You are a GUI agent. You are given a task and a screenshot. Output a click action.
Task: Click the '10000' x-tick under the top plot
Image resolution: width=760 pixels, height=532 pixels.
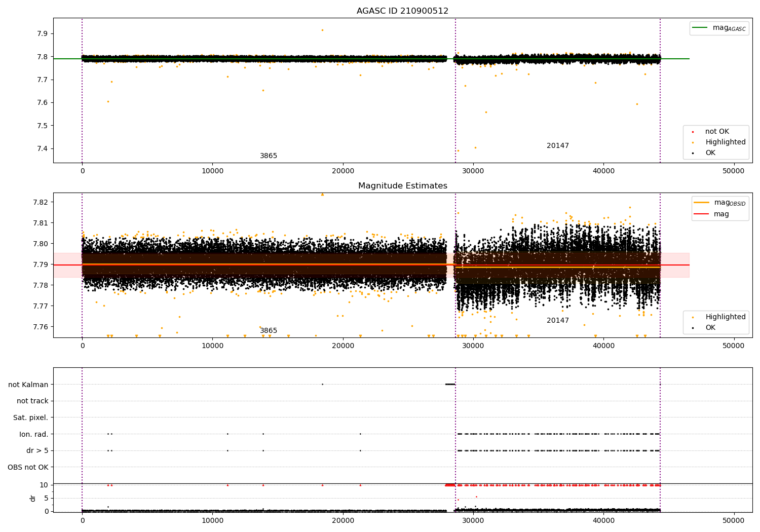[213, 171]
